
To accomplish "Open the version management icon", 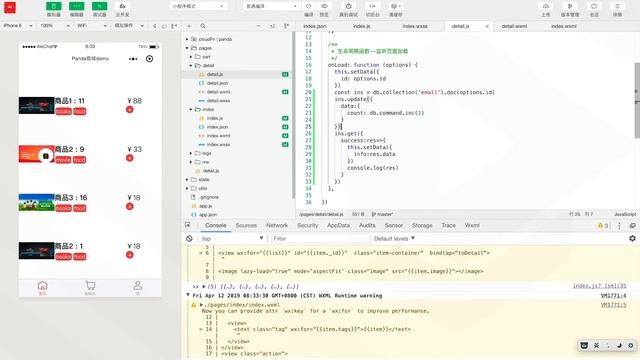I will point(570,6).
